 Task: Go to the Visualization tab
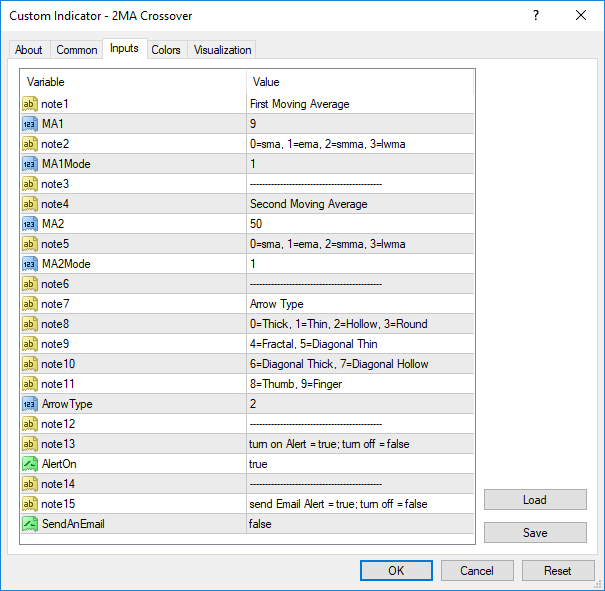[x=222, y=50]
